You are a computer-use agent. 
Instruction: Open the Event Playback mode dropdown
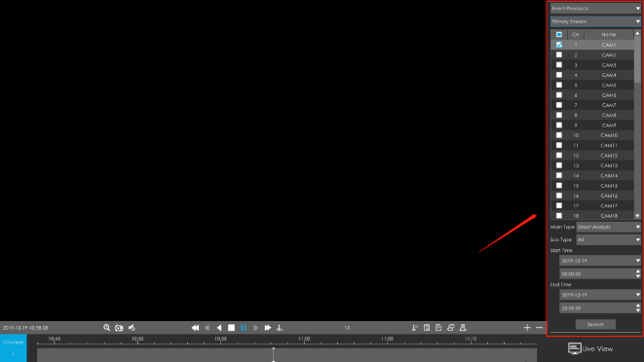coord(595,8)
